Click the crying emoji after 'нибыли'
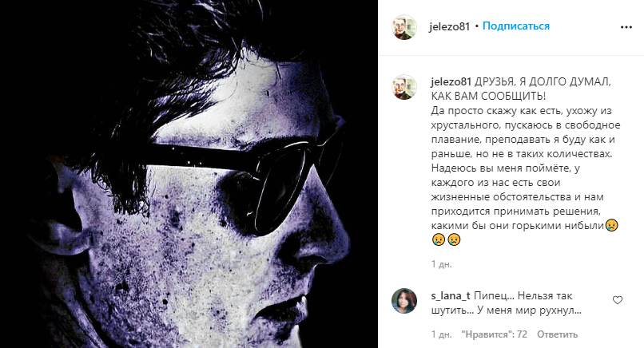 (x=611, y=225)
